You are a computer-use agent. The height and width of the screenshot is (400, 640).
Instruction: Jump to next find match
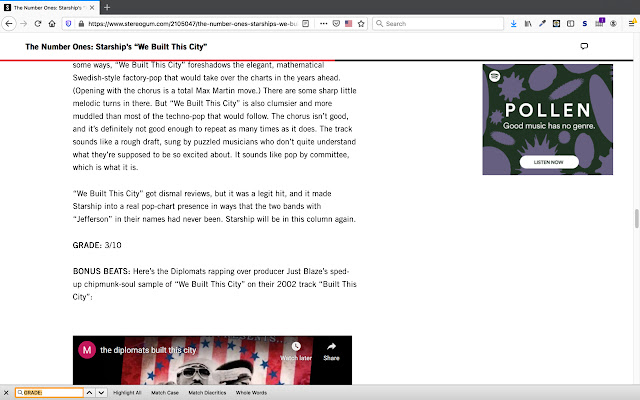pos(101,393)
